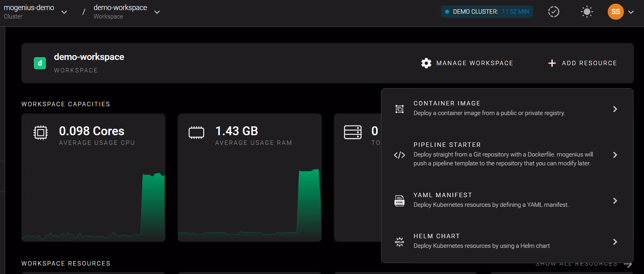Click the Demo Cluster timer badge
The width and height of the screenshot is (644, 274).
click(487, 12)
